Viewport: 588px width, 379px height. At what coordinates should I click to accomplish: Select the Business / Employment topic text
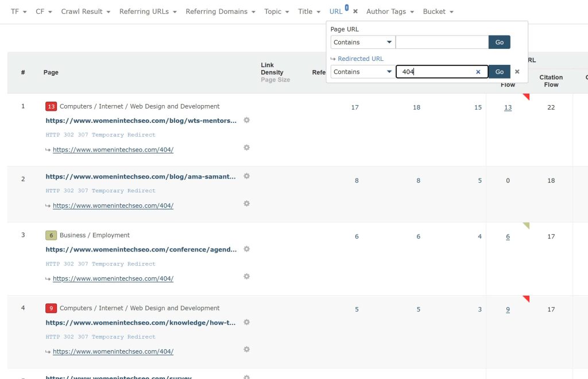(x=95, y=235)
